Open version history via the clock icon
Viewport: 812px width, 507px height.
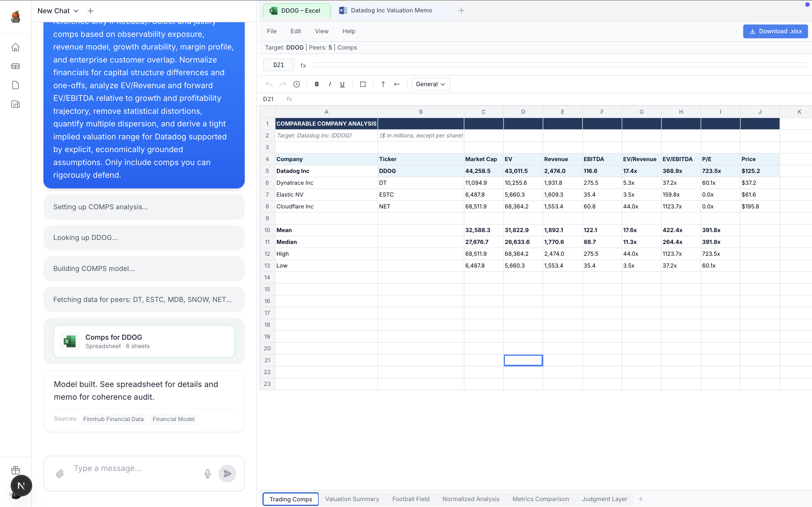(297, 84)
